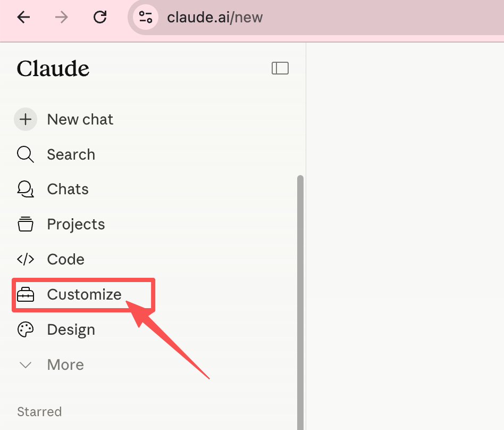Reload the page with the refresh icon
The height and width of the screenshot is (430, 504).
[x=100, y=17]
